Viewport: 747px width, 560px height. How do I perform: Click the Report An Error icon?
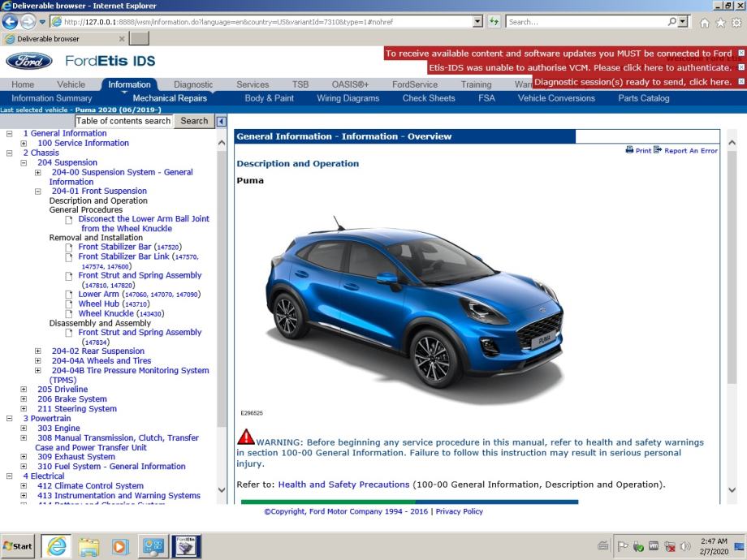[x=658, y=150]
